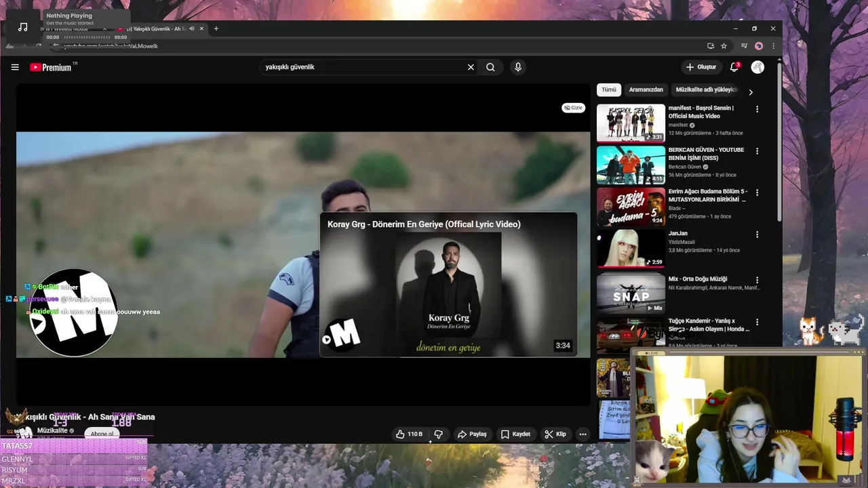Viewport: 868px width, 488px height.
Task: Click the page vertical scrollbar
Action: click(778, 142)
